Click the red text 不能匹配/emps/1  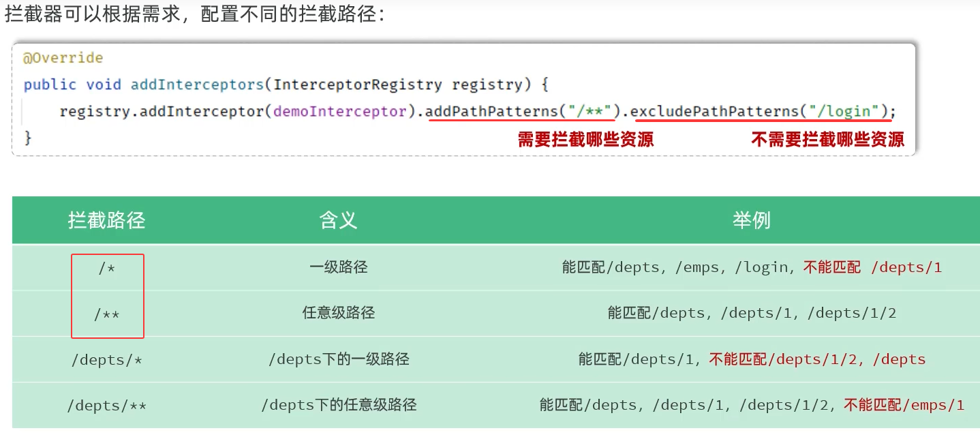click(904, 405)
